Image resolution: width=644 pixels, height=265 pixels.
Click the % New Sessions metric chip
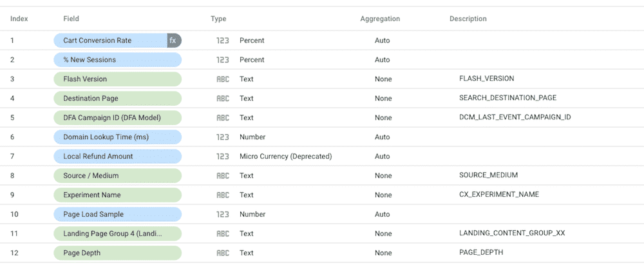(117, 60)
